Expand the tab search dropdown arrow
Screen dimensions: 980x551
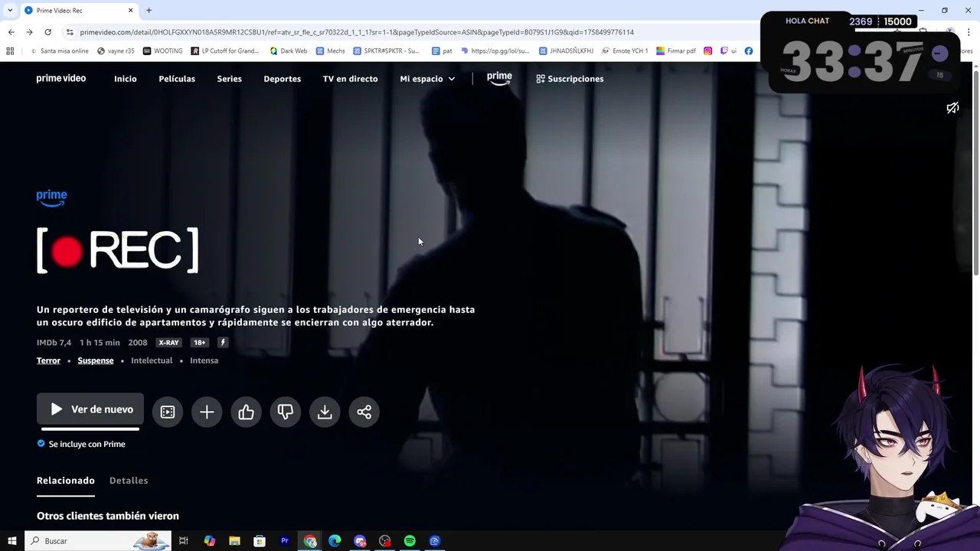point(9,11)
